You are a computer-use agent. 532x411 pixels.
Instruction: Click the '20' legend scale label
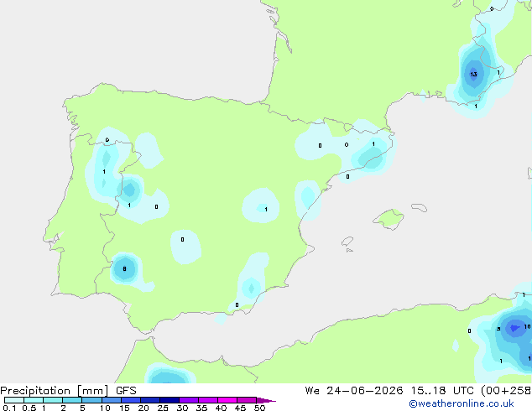point(143,408)
